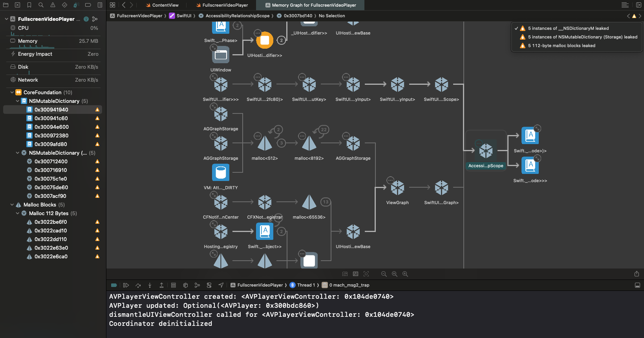Zoom in on the memory graph

405,274
